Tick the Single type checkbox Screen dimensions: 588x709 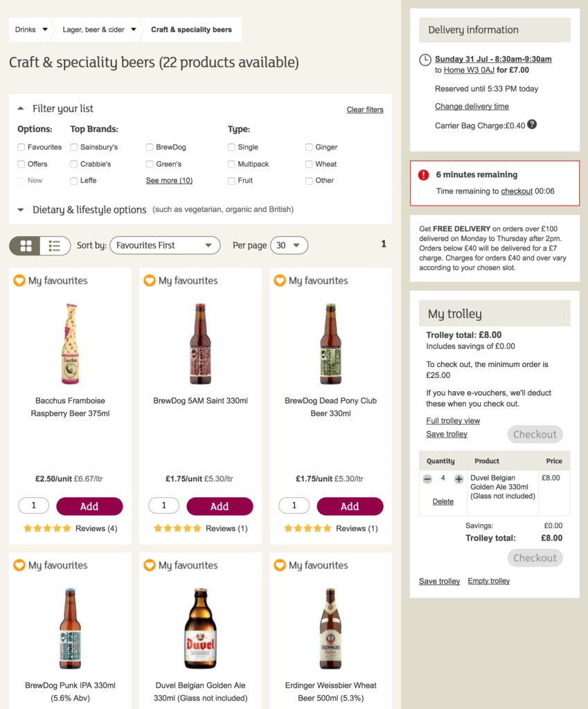click(x=231, y=147)
